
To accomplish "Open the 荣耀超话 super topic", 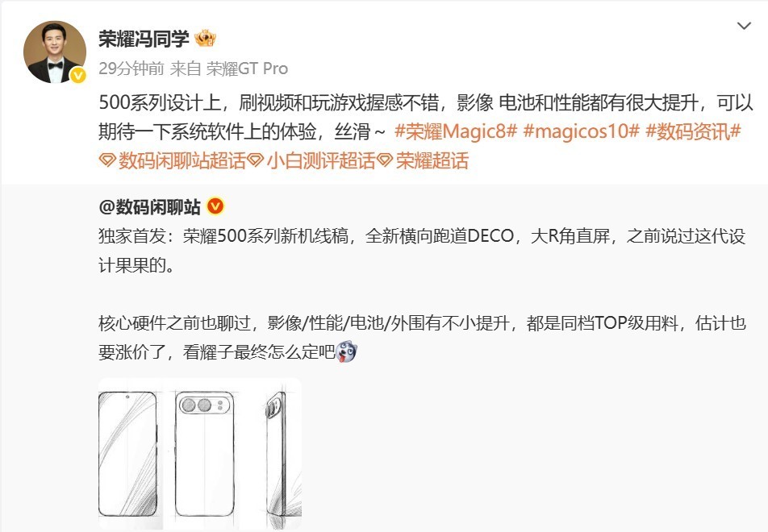I will pyautogui.click(x=432, y=160).
